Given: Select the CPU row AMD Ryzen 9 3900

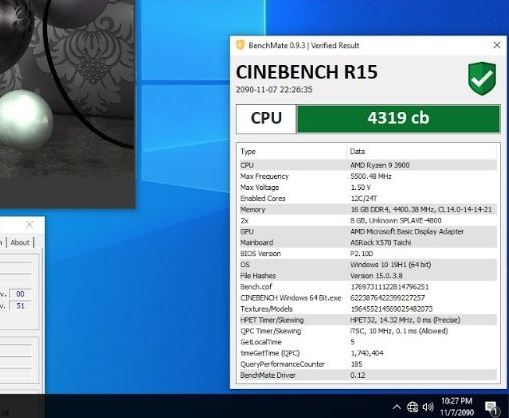Looking at the screenshot, I should (368, 165).
